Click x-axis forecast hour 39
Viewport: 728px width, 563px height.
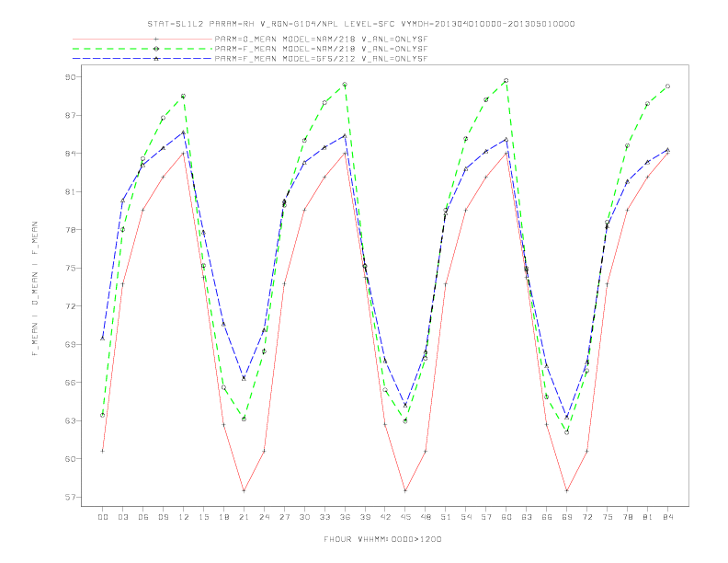[366, 517]
